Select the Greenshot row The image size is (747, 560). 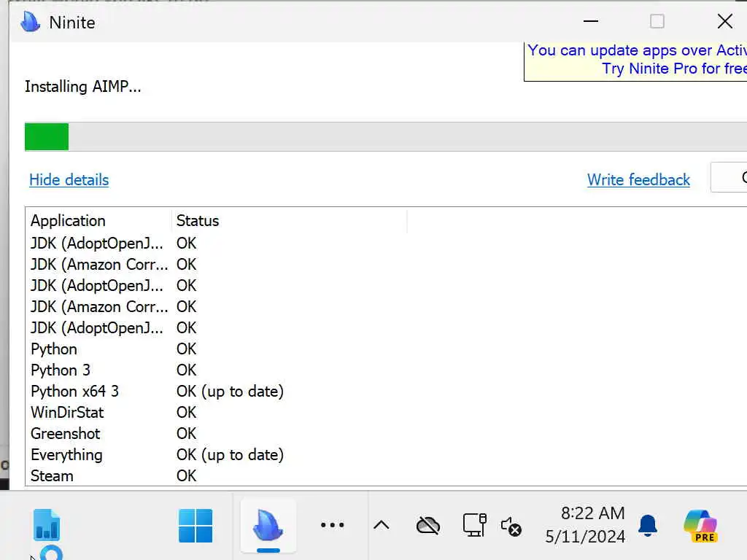click(x=386, y=433)
